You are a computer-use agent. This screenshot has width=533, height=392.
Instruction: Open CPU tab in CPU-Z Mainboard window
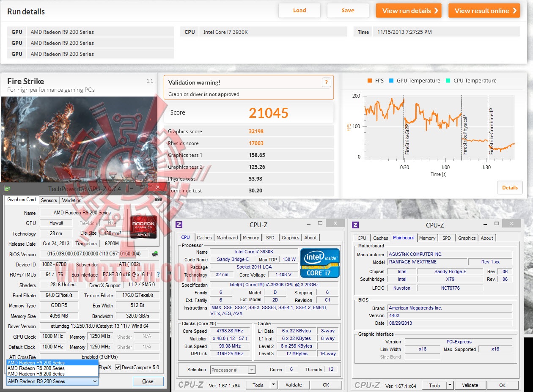pyautogui.click(x=362, y=238)
